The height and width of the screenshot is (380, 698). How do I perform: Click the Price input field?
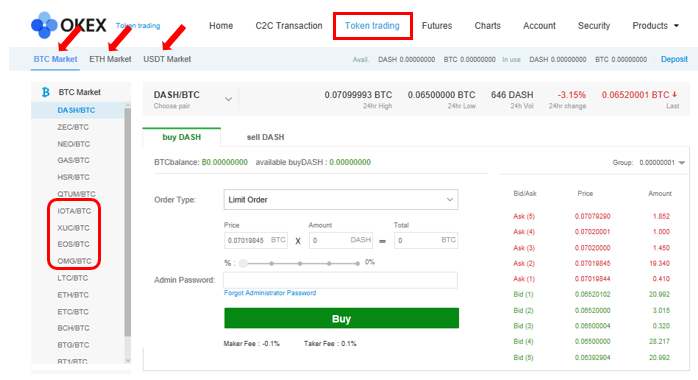tap(256, 240)
